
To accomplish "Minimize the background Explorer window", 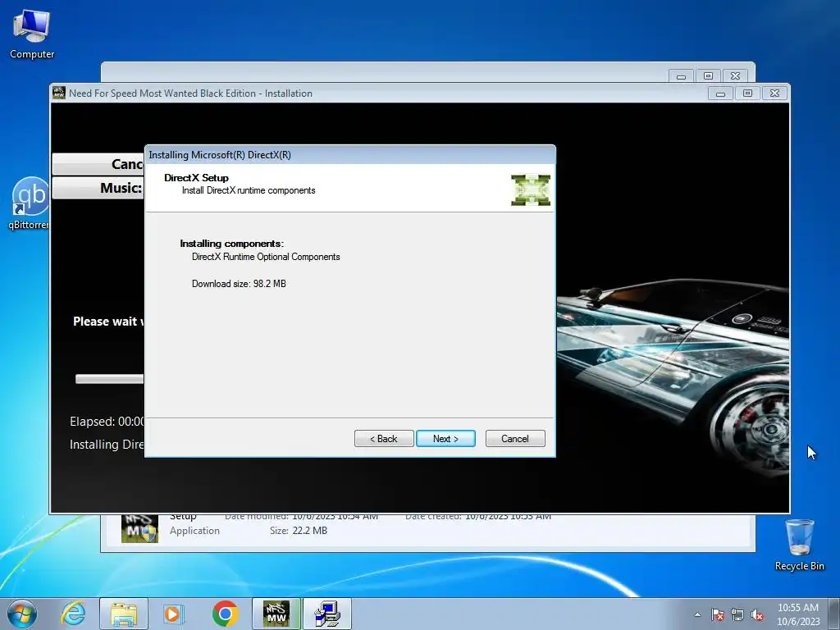I will click(x=681, y=76).
